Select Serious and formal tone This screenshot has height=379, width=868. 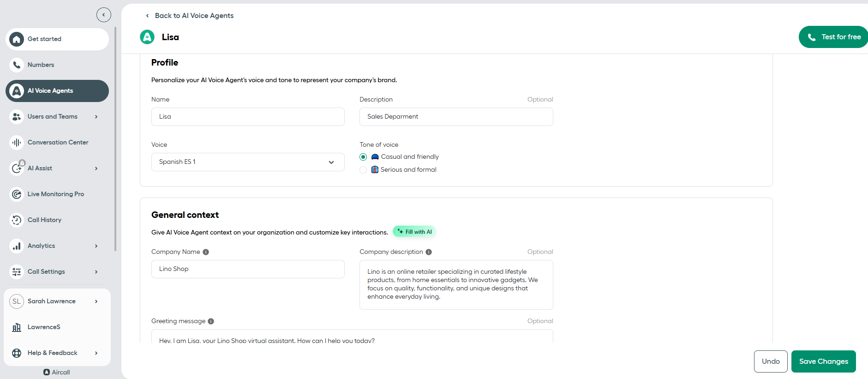pos(363,170)
